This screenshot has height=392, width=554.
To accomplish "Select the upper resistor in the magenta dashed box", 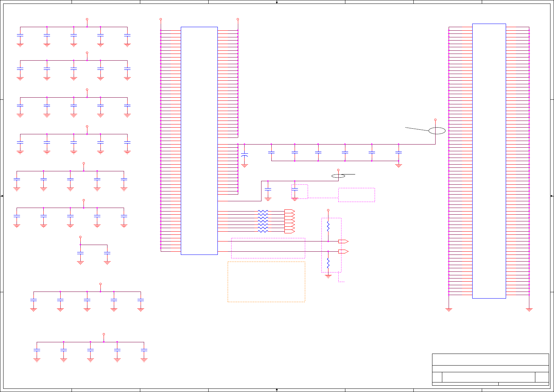I will tap(328, 226).
